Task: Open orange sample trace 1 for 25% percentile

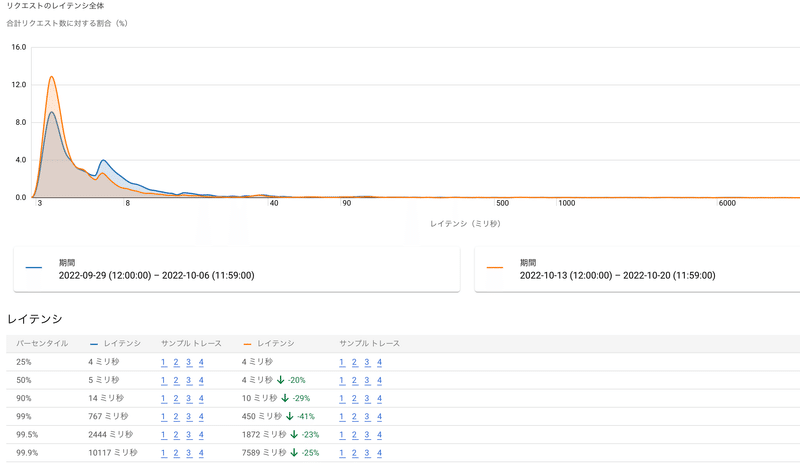Action: tap(342, 362)
